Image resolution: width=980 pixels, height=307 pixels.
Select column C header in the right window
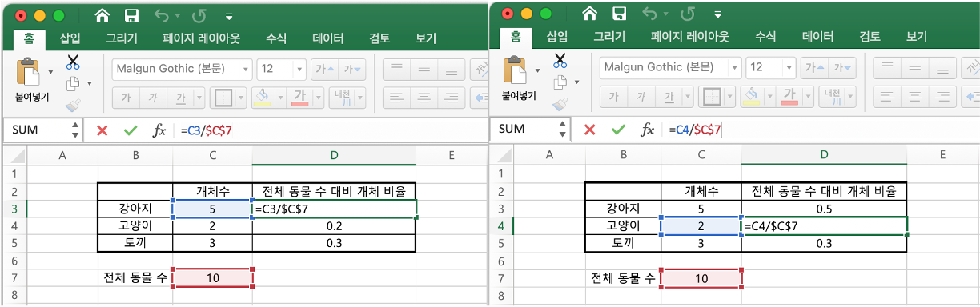[x=701, y=154]
